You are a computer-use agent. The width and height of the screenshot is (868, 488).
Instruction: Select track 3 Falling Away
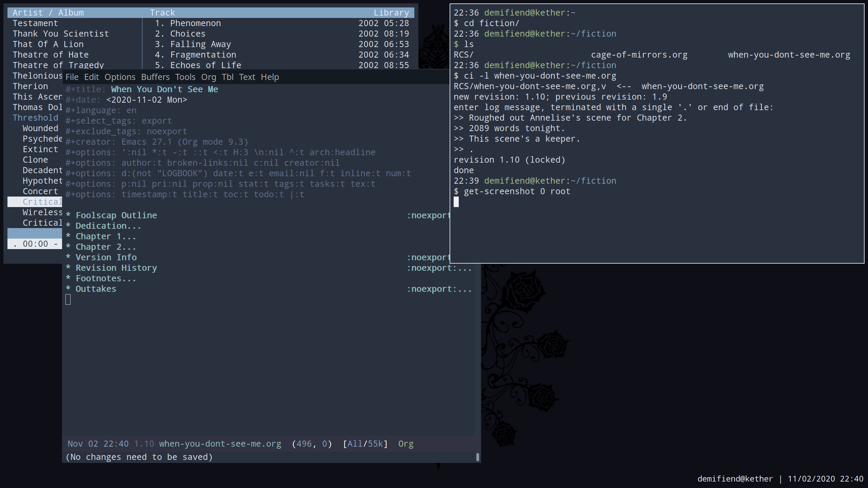[200, 44]
